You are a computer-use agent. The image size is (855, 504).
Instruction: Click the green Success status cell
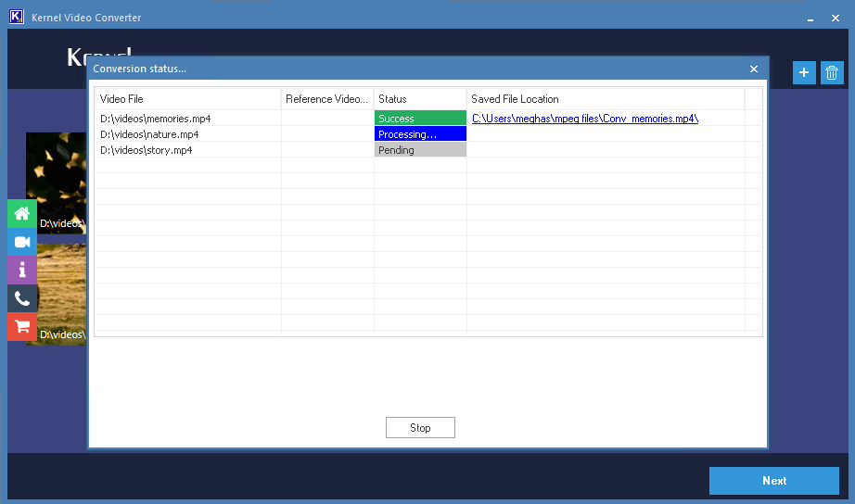click(x=420, y=119)
